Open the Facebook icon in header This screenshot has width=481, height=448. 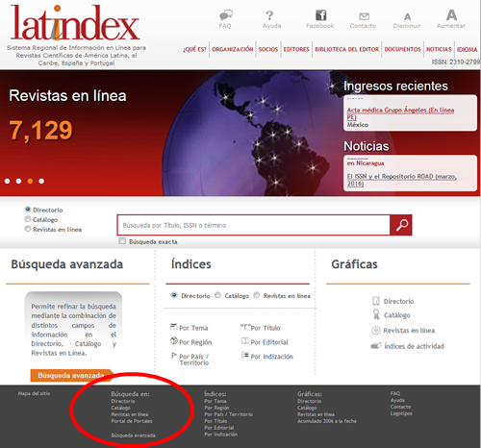tap(320, 15)
